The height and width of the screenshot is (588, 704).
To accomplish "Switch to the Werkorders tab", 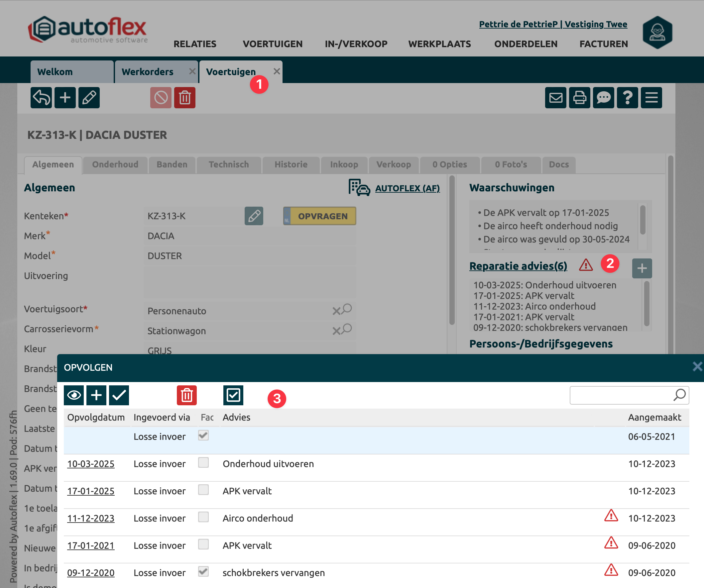I will tap(148, 72).
